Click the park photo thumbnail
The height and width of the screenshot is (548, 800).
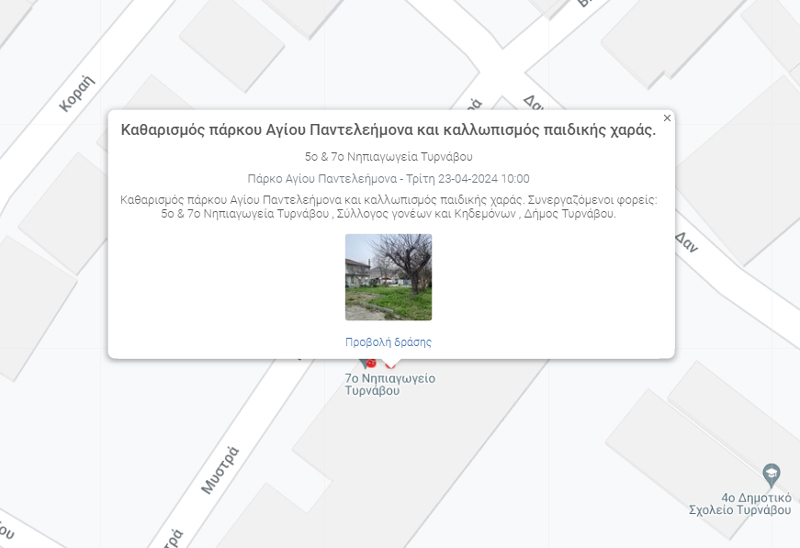pos(388,277)
